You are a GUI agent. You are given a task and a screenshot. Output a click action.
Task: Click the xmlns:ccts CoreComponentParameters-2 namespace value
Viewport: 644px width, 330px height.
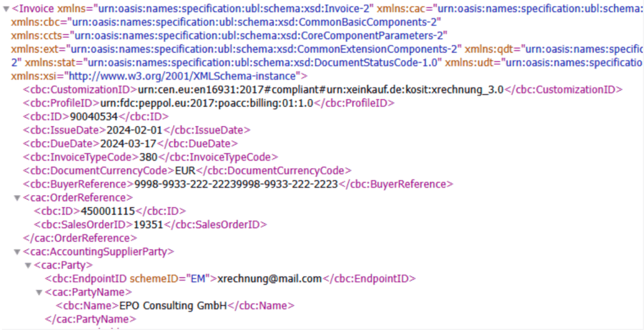tap(258, 34)
